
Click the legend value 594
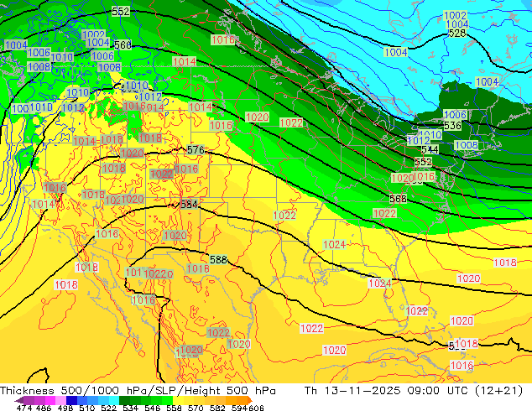point(239,408)
